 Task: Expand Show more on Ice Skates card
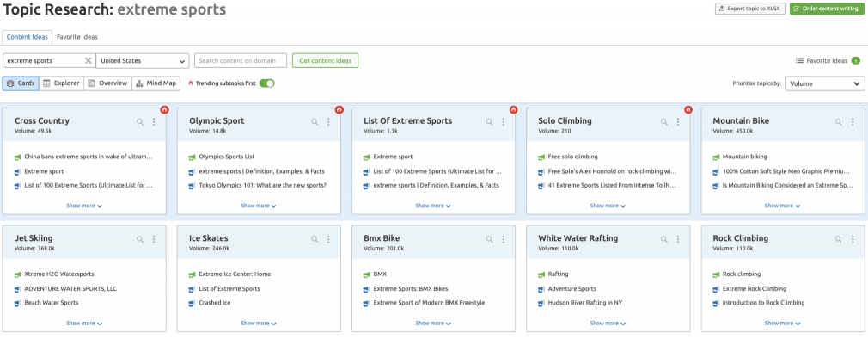[259, 323]
